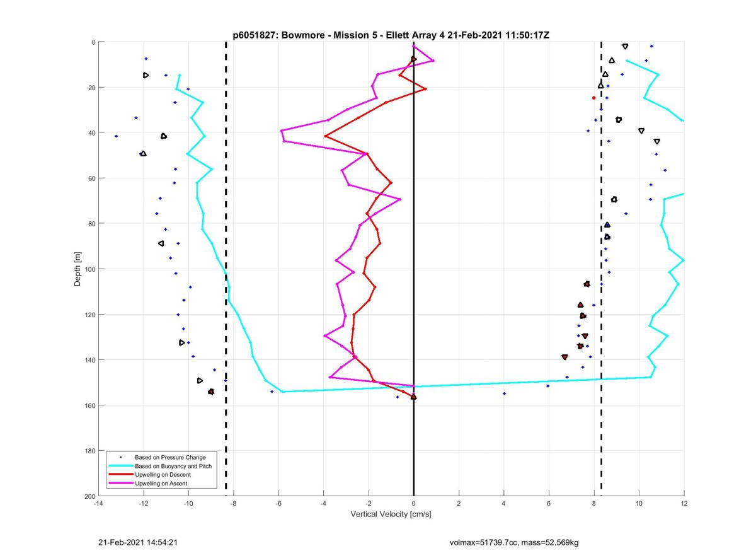Click the cyan line sample in legend
Image resolution: width=756 pixels, height=558 pixels.
pyautogui.click(x=120, y=466)
